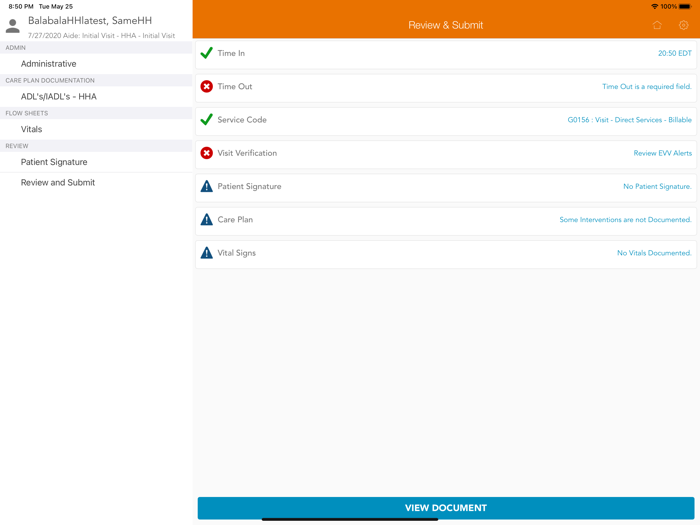Click the 'ADMIN' section header
Screen dimensions: 700x525
16,47
